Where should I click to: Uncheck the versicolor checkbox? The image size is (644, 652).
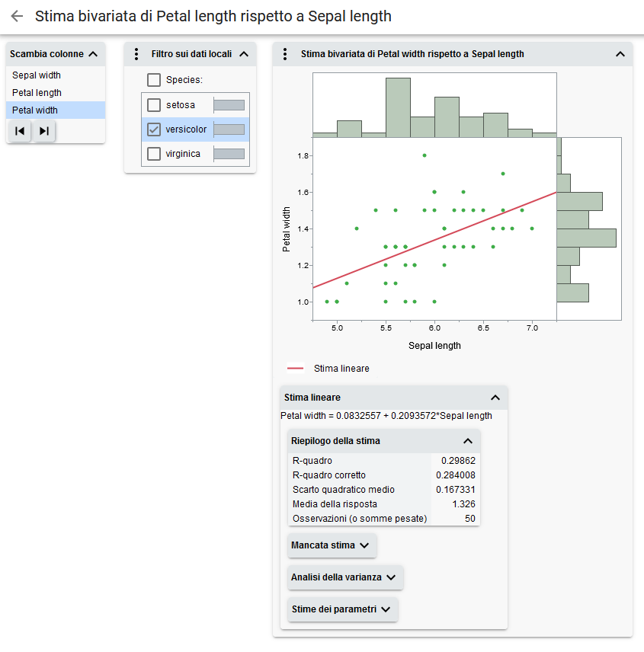(154, 129)
